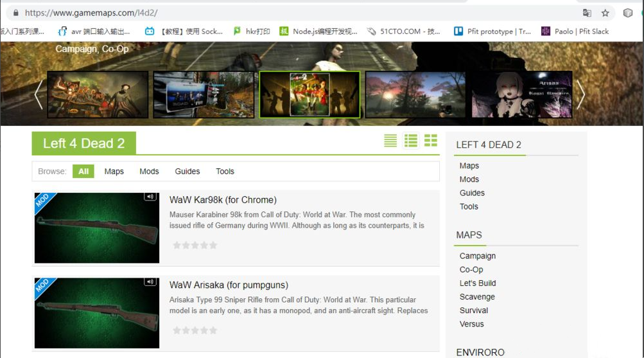Click the star rating of WaW Kar98k

pyautogui.click(x=195, y=246)
